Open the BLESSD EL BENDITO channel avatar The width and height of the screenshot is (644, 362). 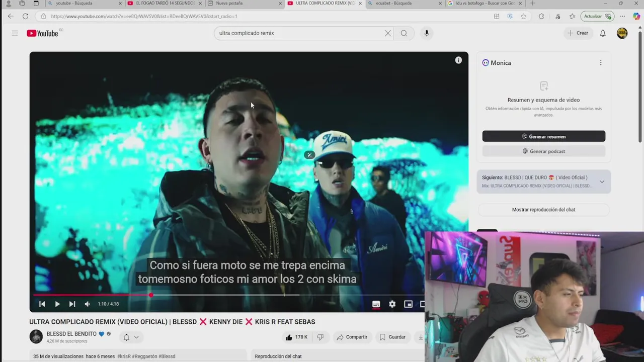tap(36, 336)
